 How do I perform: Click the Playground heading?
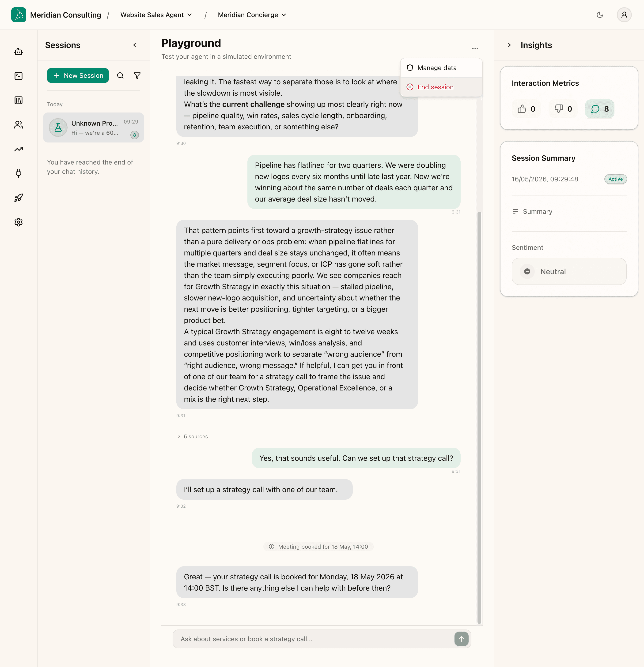tap(191, 43)
